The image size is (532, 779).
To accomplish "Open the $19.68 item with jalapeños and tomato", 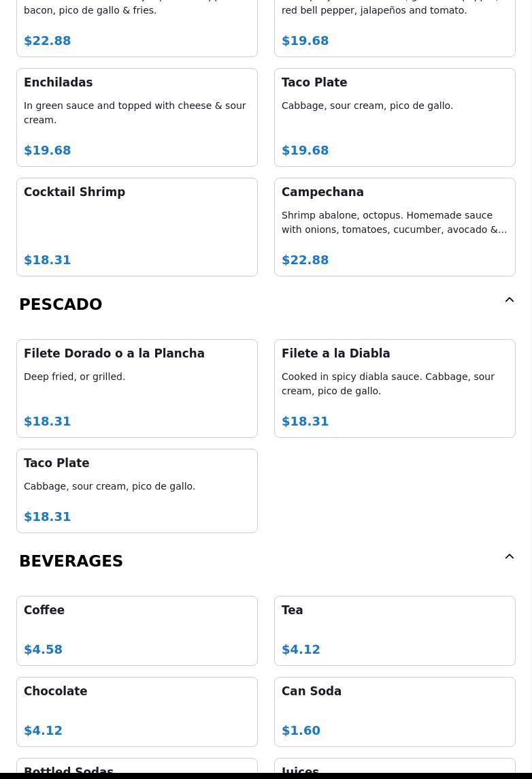I will point(395,27).
